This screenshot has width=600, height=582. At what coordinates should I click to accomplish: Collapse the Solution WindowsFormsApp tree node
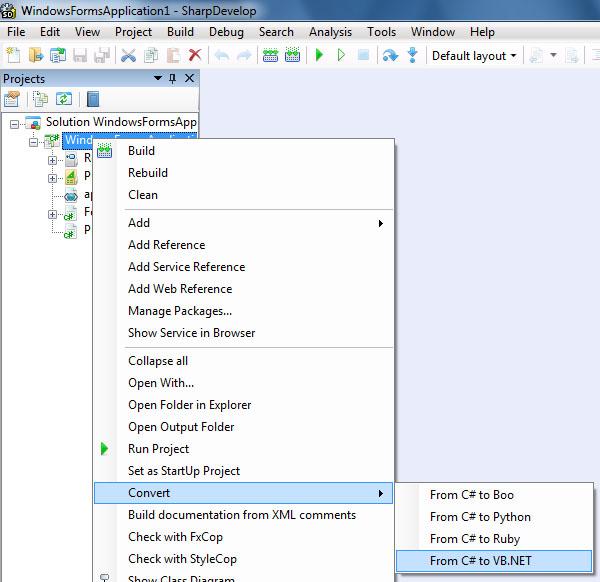pyautogui.click(x=15, y=122)
